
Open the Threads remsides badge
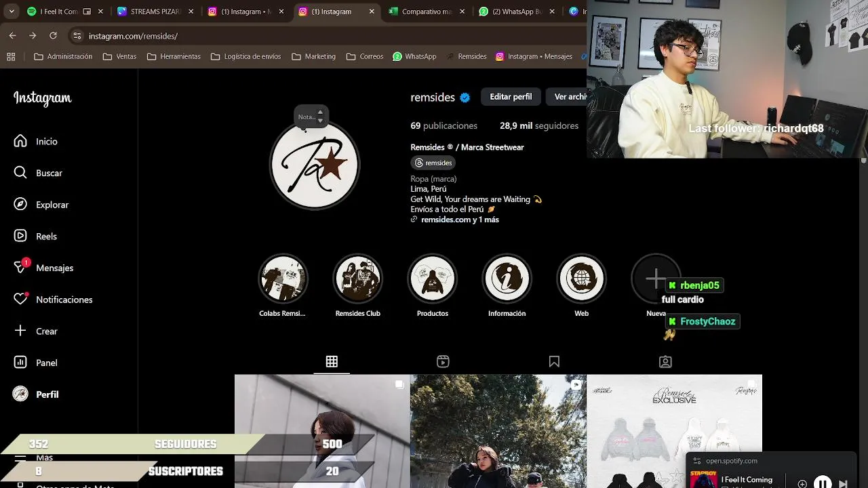point(433,163)
